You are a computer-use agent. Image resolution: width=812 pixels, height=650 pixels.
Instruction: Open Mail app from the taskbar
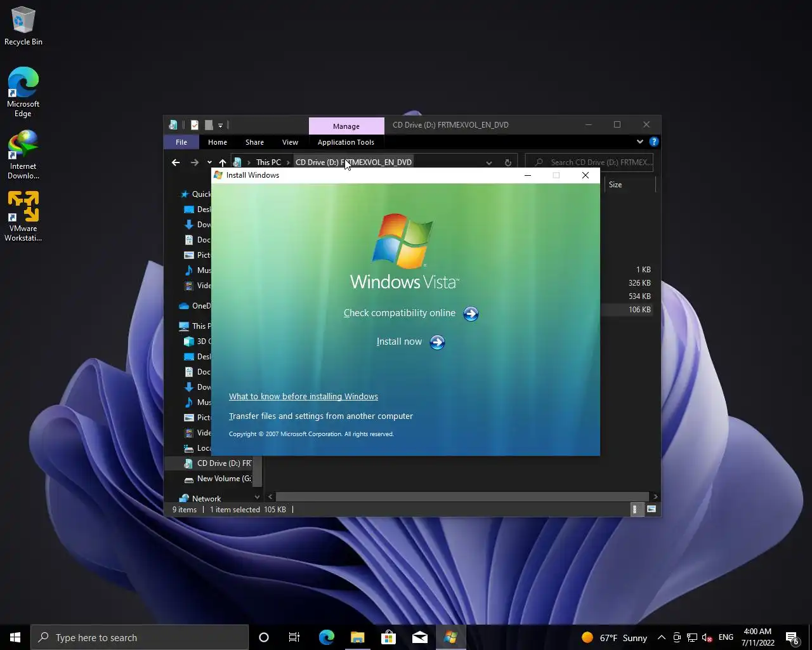pos(419,637)
